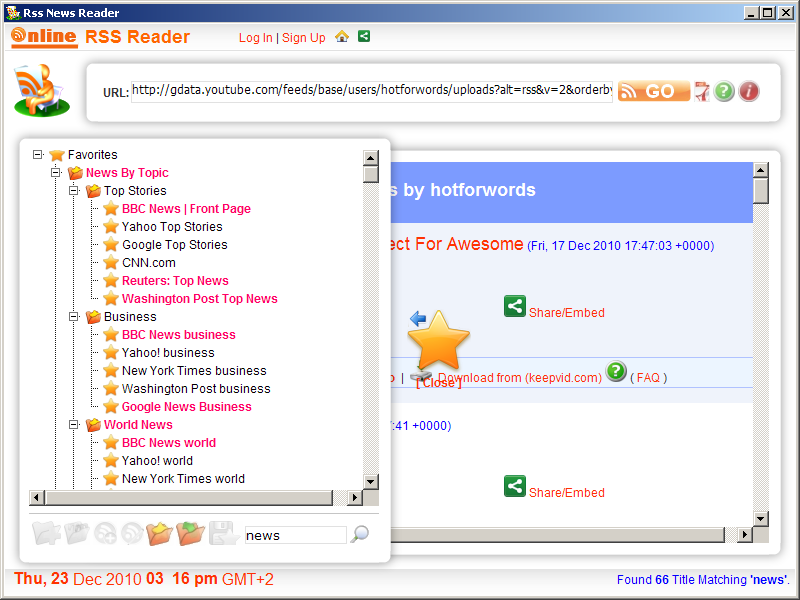The width and height of the screenshot is (800, 600).
Task: Click the grayed-out edit feed icon
Action: click(x=132, y=534)
